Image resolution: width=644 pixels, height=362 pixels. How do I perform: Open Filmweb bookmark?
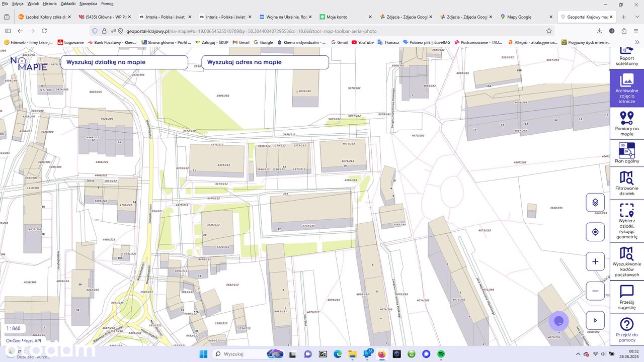pyautogui.click(x=28, y=43)
